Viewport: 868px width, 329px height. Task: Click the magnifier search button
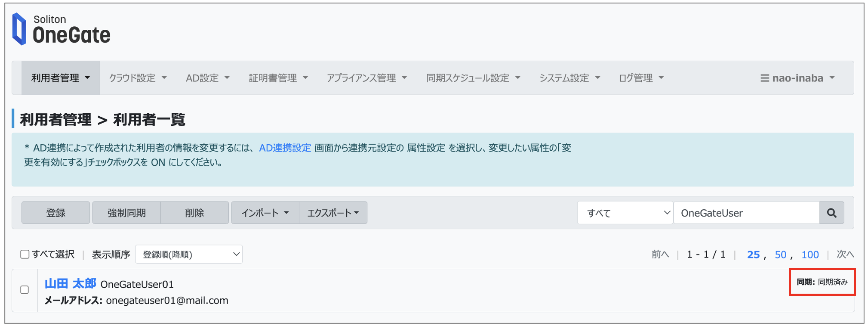point(831,213)
